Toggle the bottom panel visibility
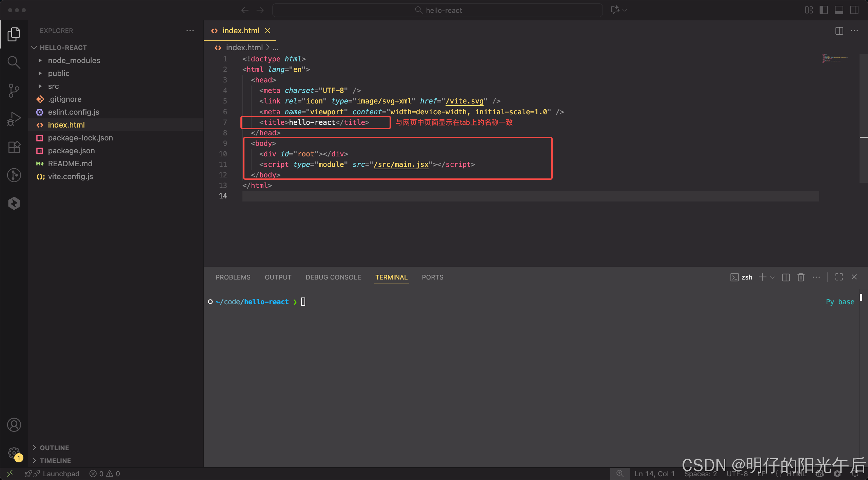The image size is (868, 480). 839,10
